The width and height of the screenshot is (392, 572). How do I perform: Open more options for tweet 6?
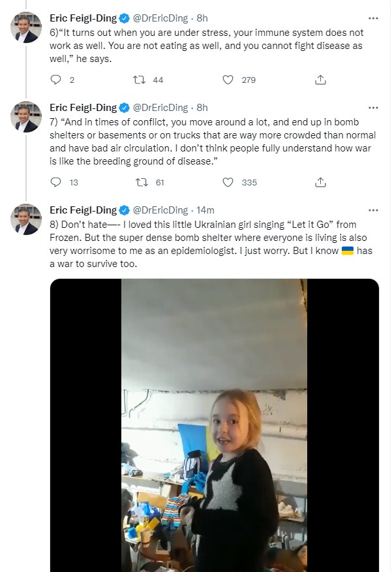(373, 18)
